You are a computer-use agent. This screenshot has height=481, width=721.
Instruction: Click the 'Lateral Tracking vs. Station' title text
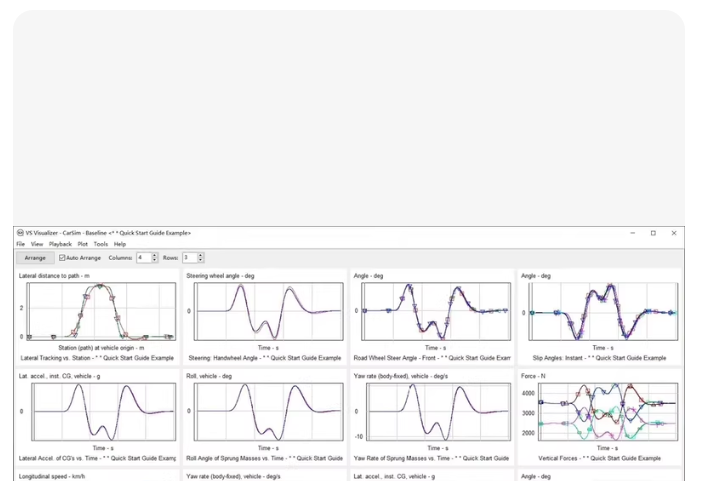click(56, 358)
